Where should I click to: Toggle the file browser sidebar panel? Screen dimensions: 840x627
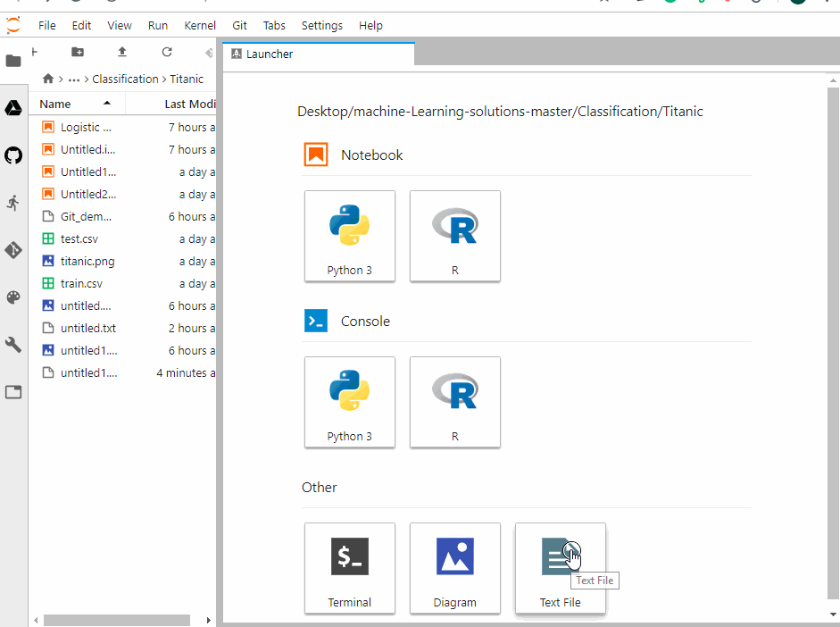[13, 61]
